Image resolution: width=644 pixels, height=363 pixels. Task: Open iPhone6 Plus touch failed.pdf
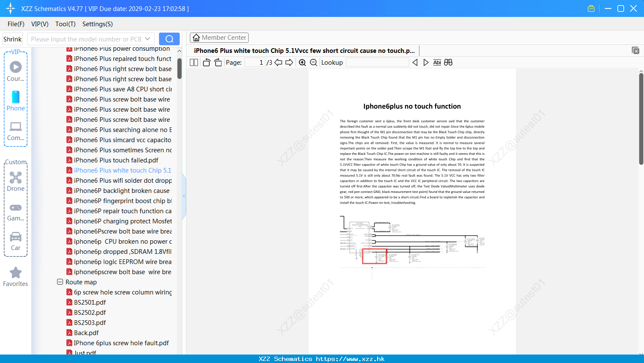112,160
